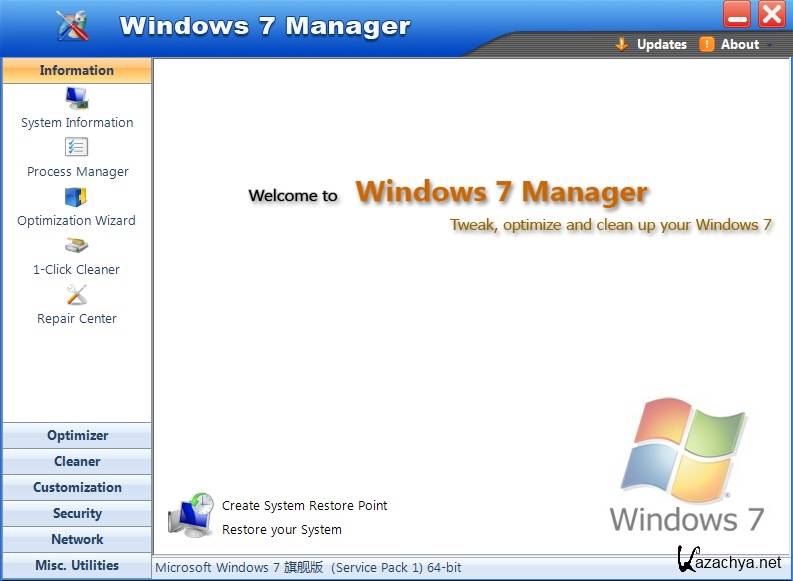Expand the Optimizer section
793x581 pixels.
77,436
